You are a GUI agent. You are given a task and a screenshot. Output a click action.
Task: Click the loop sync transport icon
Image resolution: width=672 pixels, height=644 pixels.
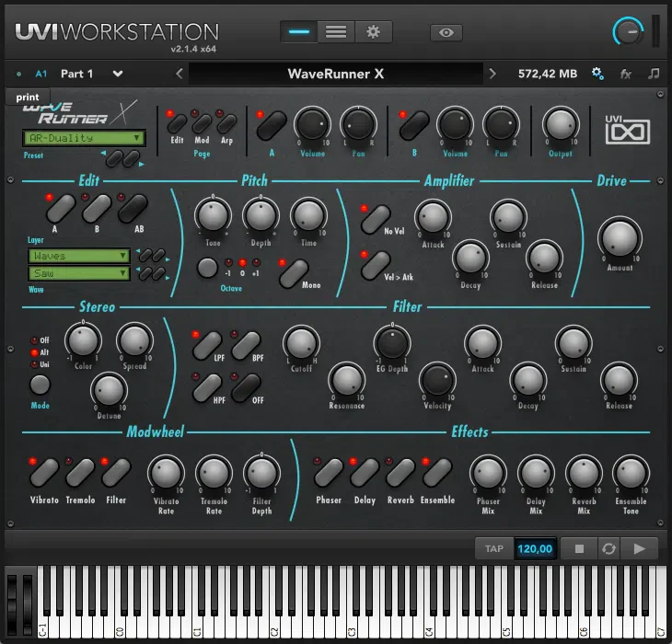(609, 548)
